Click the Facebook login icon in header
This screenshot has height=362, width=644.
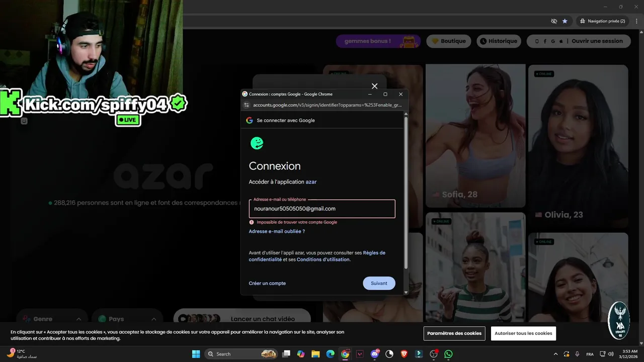tap(545, 41)
